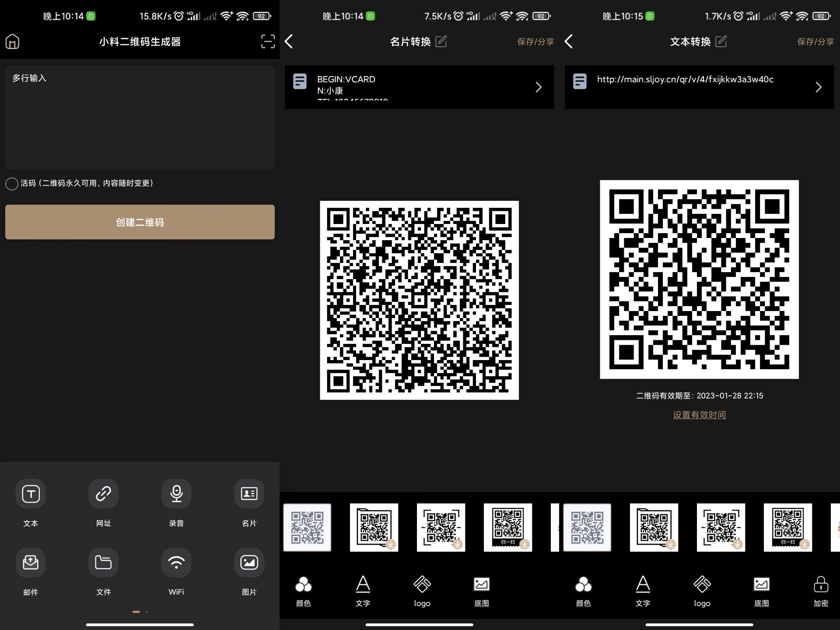Tap 创建二维码 to generate QR code
Viewport: 840px width, 630px height.
pyautogui.click(x=140, y=222)
